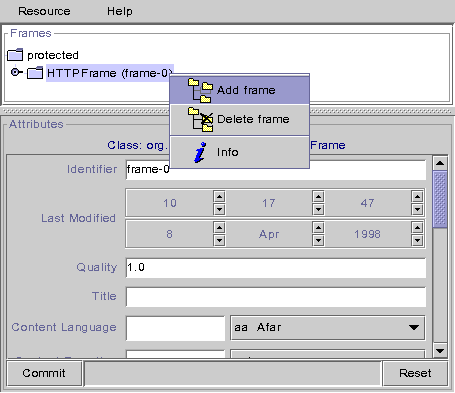Select HTTPFrame (frame-0) tree item
Viewport: 455px width, 393px height.
click(110, 73)
